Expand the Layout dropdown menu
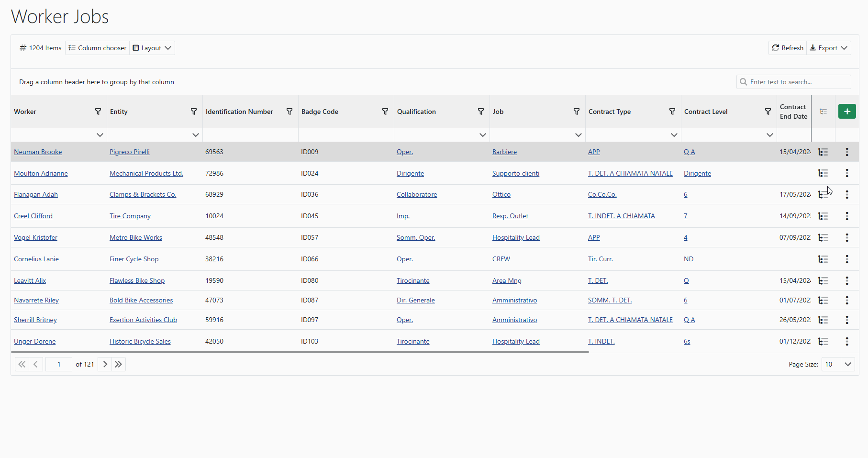The height and width of the screenshot is (458, 868). [152, 48]
